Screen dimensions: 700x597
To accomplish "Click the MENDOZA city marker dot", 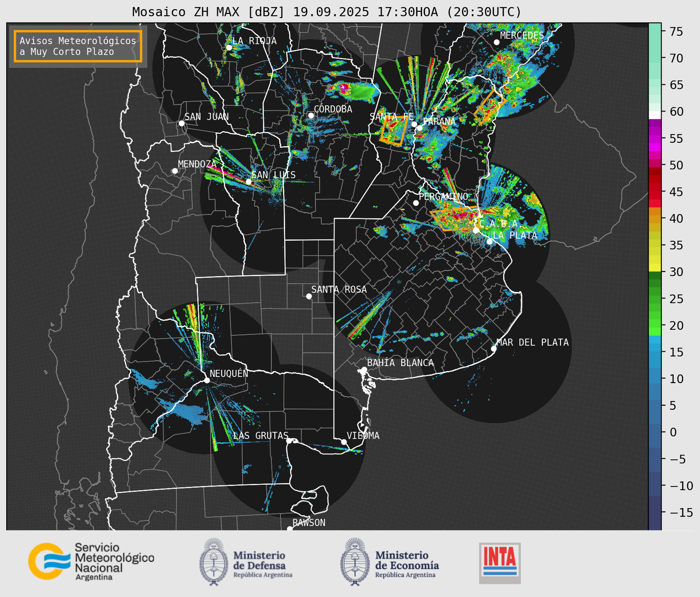I will [x=175, y=171].
